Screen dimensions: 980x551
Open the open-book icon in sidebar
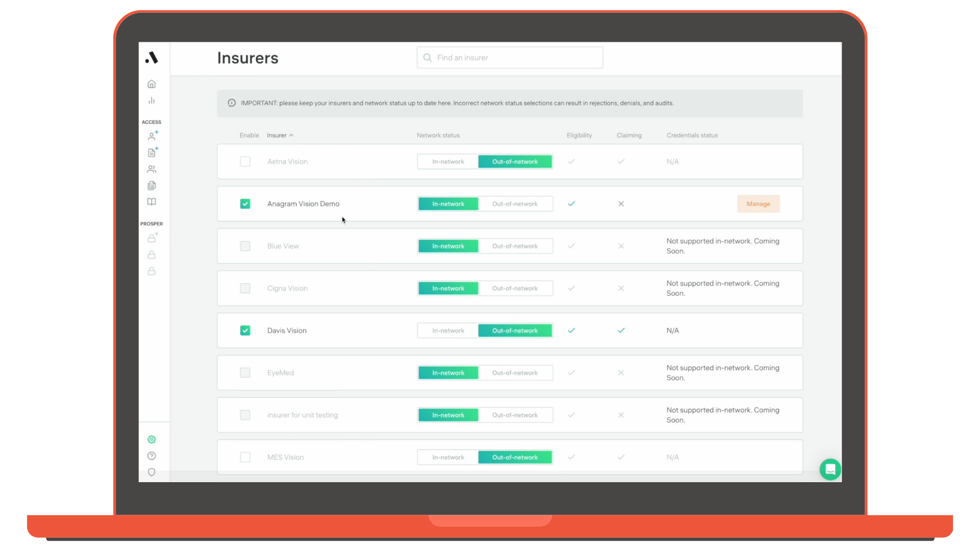[x=152, y=202]
